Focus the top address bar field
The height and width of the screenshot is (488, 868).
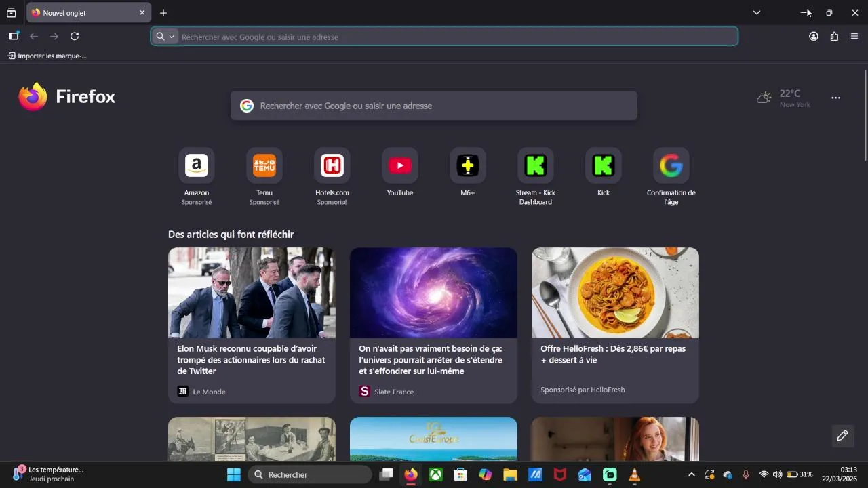pyautogui.click(x=444, y=37)
